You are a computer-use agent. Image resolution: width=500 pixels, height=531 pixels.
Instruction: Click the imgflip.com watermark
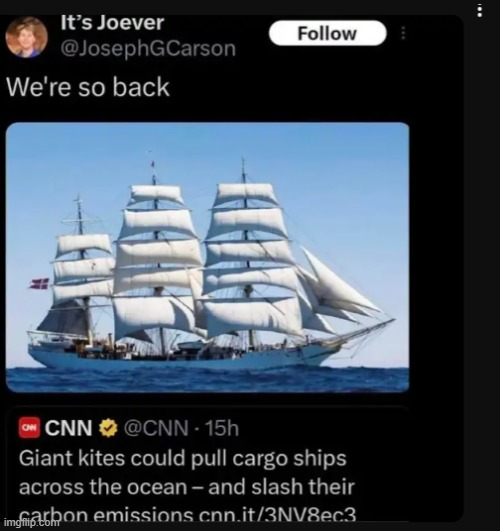pyautogui.click(x=32, y=522)
